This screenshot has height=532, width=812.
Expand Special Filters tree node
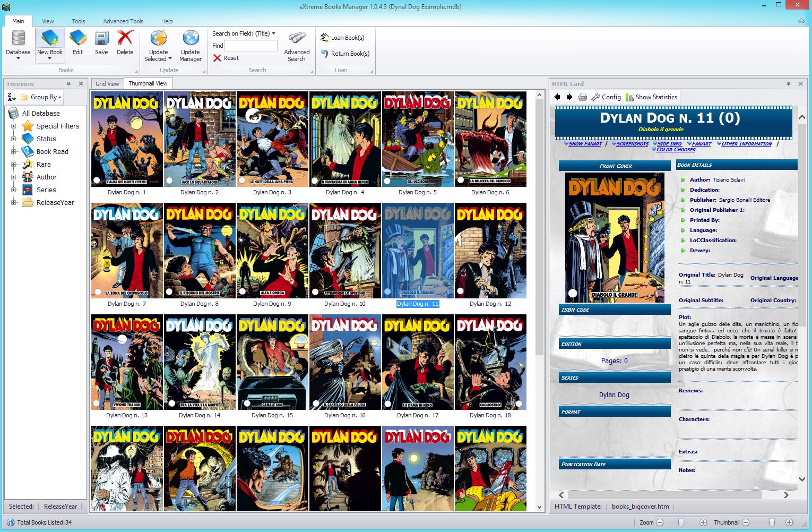13,126
